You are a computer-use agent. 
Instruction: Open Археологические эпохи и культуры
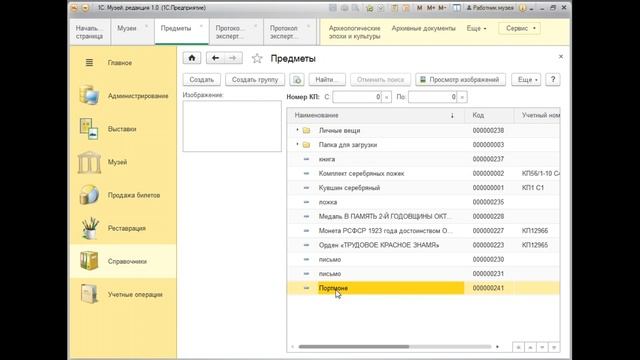[x=354, y=32]
